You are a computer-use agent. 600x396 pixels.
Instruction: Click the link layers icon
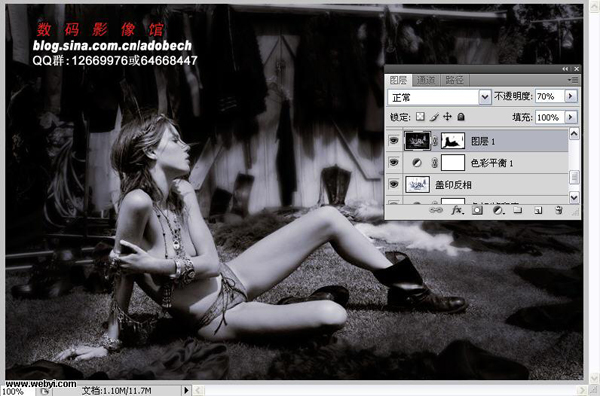coord(435,210)
